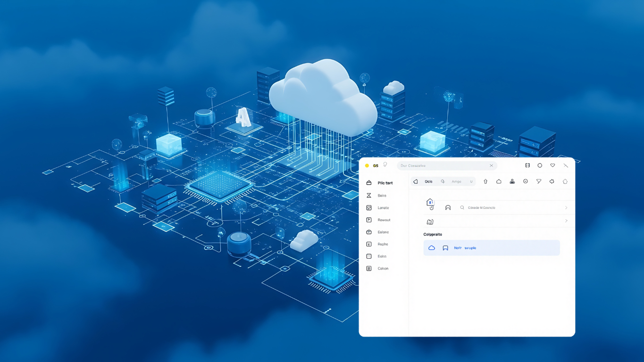Expand the chevron on the book icon row
This screenshot has height=362, width=644.
[x=566, y=221]
